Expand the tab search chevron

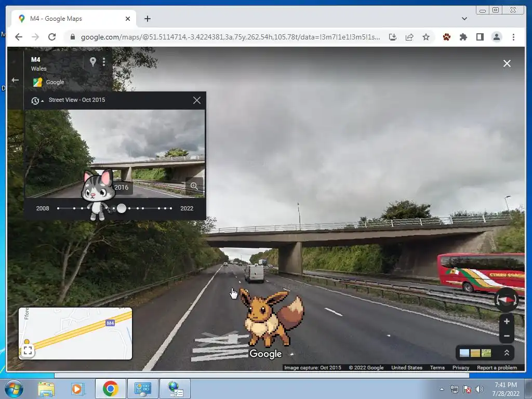pyautogui.click(x=464, y=19)
